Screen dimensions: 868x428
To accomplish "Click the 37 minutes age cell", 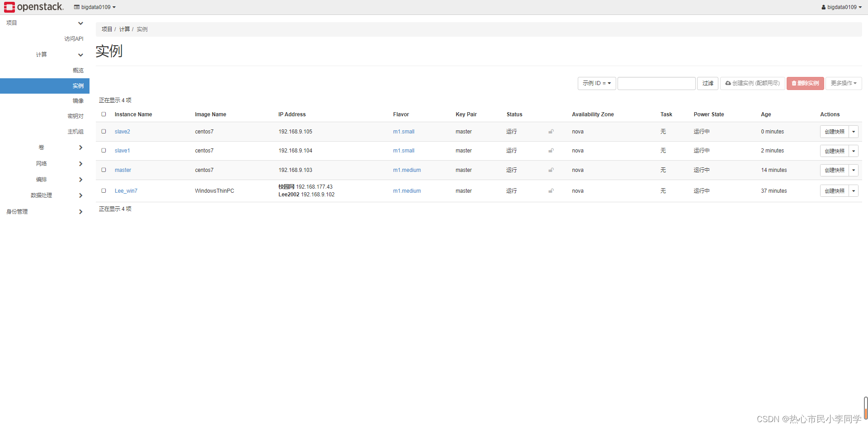I will (x=774, y=191).
